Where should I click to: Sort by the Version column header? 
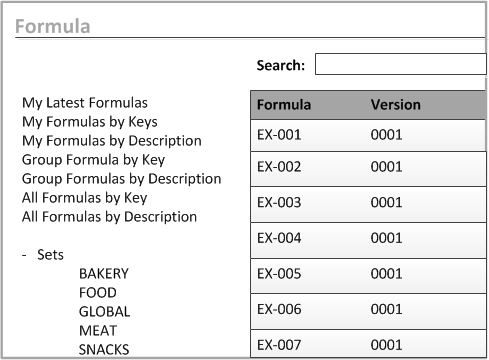click(x=396, y=105)
